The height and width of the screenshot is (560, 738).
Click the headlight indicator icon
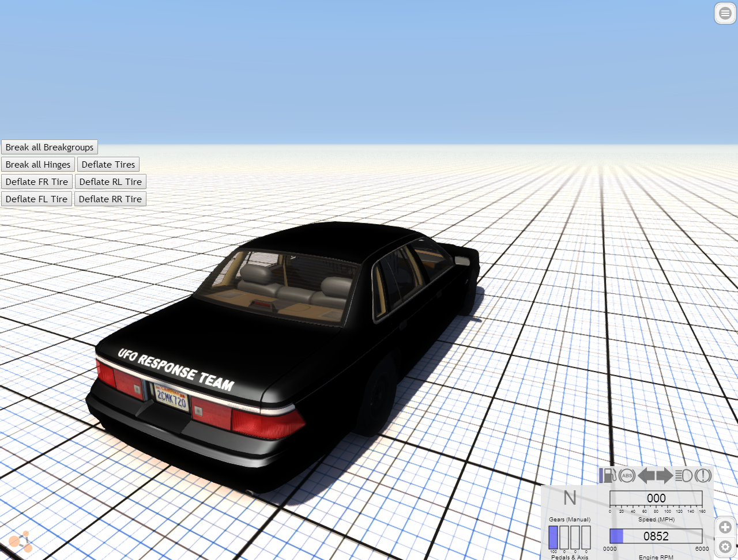683,475
